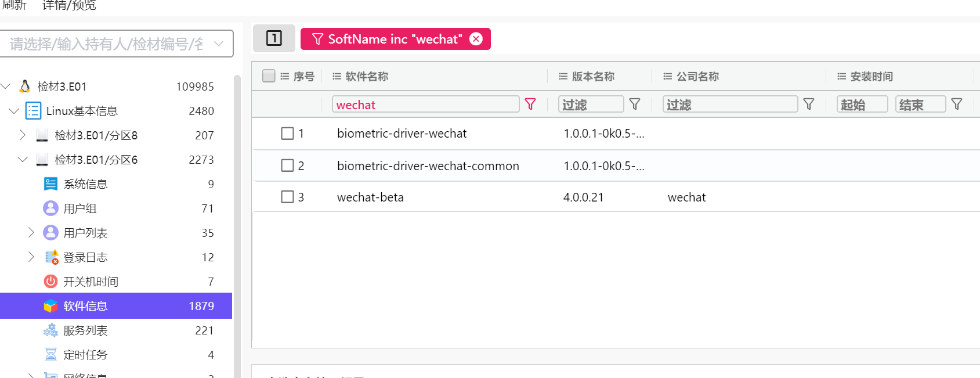Sort by the 软件名称 column header

point(367,77)
